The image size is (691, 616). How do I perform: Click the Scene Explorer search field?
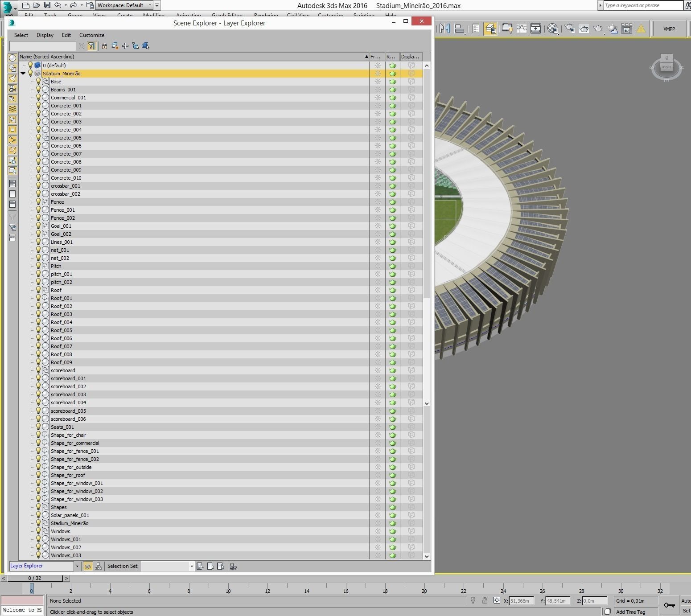(43, 46)
